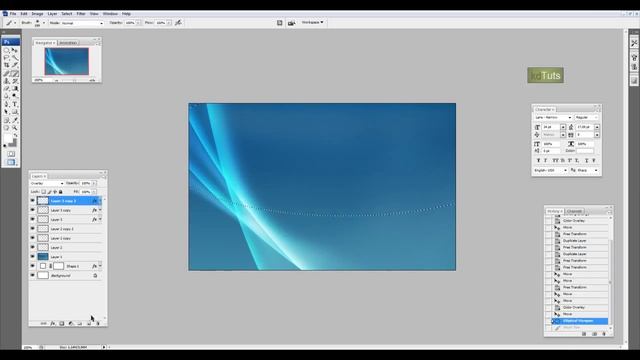
Task: Select the Lasso tool
Action: pyautogui.click(x=7, y=58)
